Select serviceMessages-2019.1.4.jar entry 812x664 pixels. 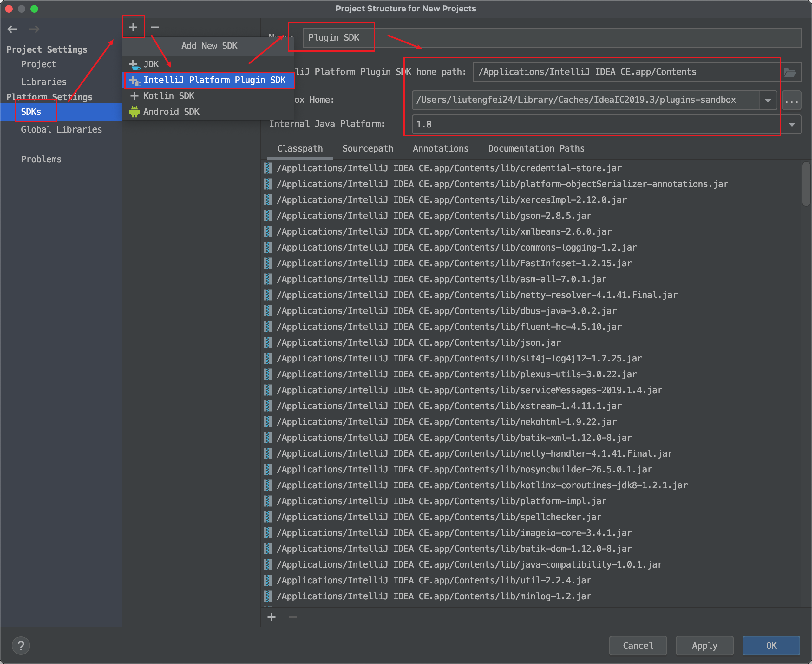click(x=532, y=390)
